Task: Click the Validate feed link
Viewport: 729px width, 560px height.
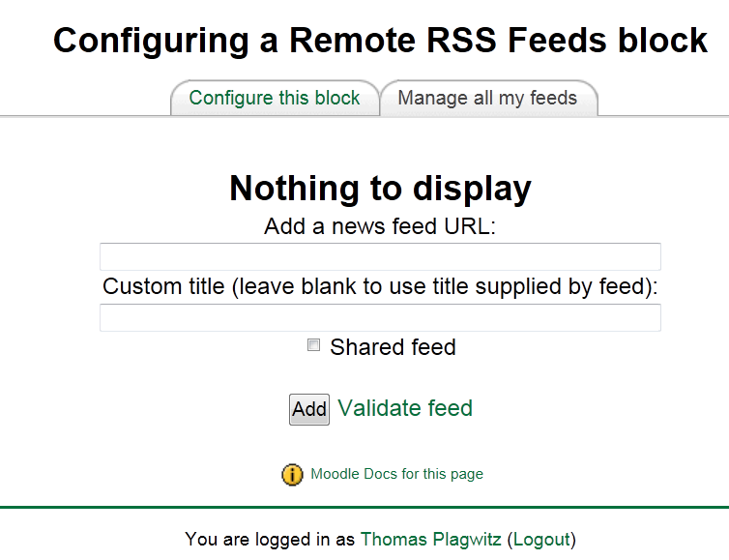Action: tap(405, 408)
